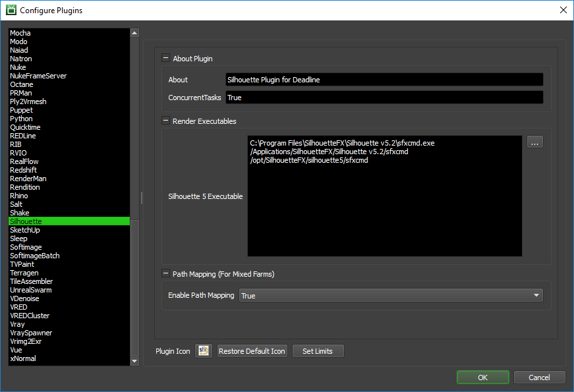Select Naiad in the plugin list
Image resolution: width=574 pixels, height=392 pixels.
coord(69,50)
